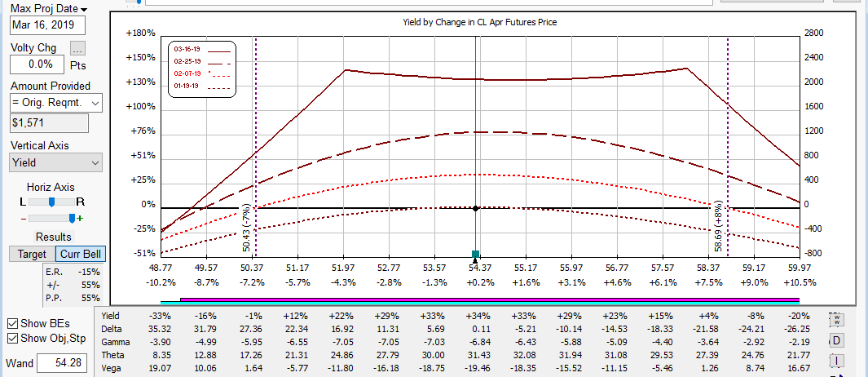Toggle the Show BEs checkbox
This screenshot has width=868, height=377.
tap(12, 323)
